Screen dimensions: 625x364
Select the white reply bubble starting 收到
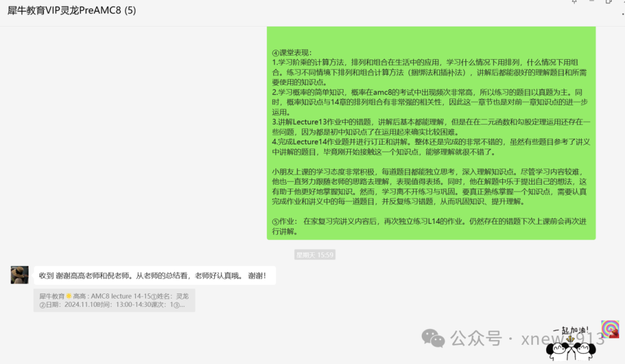click(154, 275)
